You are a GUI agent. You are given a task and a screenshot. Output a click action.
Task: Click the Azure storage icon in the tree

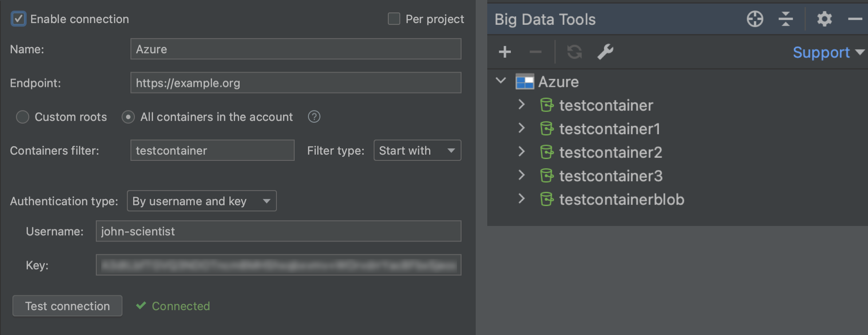[525, 82]
